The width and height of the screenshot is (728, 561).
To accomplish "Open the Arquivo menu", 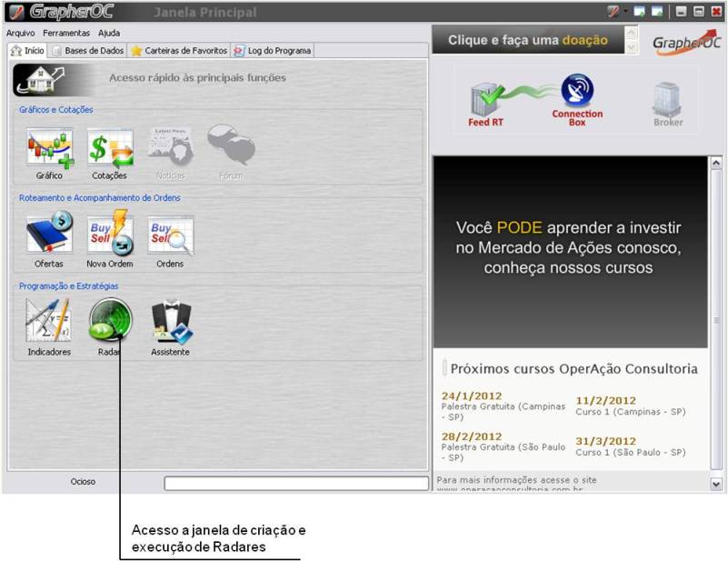I will pyautogui.click(x=20, y=33).
